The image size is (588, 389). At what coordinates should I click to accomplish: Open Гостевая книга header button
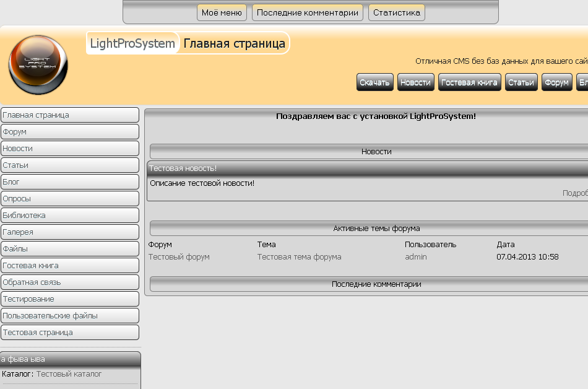pyautogui.click(x=470, y=82)
